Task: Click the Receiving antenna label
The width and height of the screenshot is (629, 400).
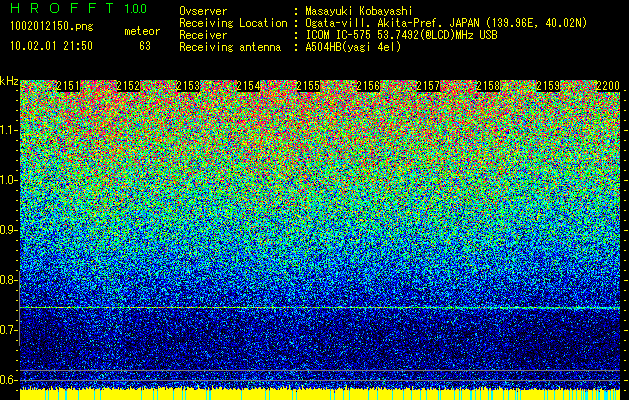Action: [230, 47]
